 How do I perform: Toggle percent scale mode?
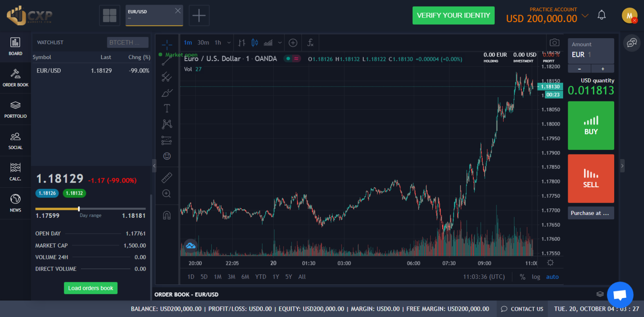(522, 277)
